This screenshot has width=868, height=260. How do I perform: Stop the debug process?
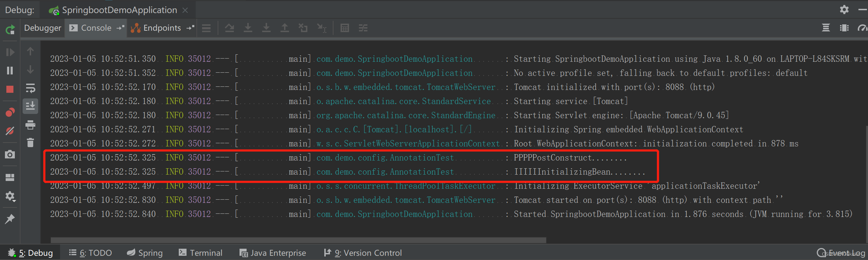[10, 89]
